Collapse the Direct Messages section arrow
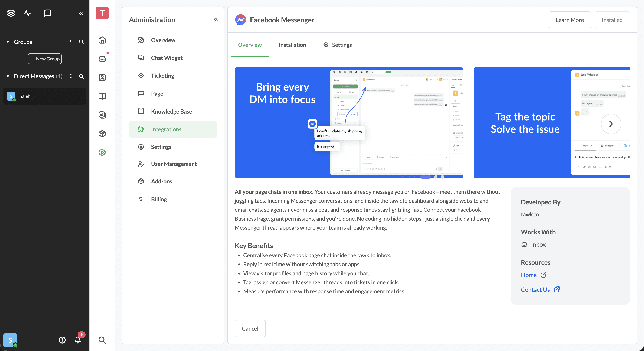Screen dimensions: 644x351 pos(8,76)
